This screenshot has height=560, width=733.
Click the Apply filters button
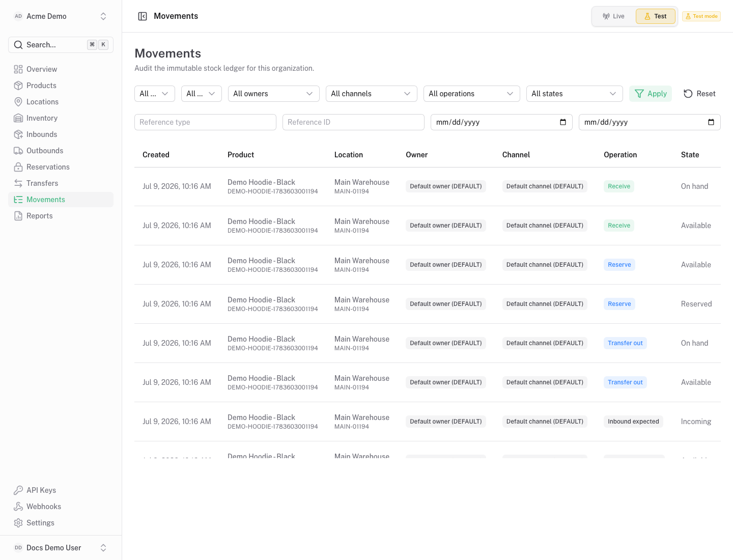pos(651,94)
